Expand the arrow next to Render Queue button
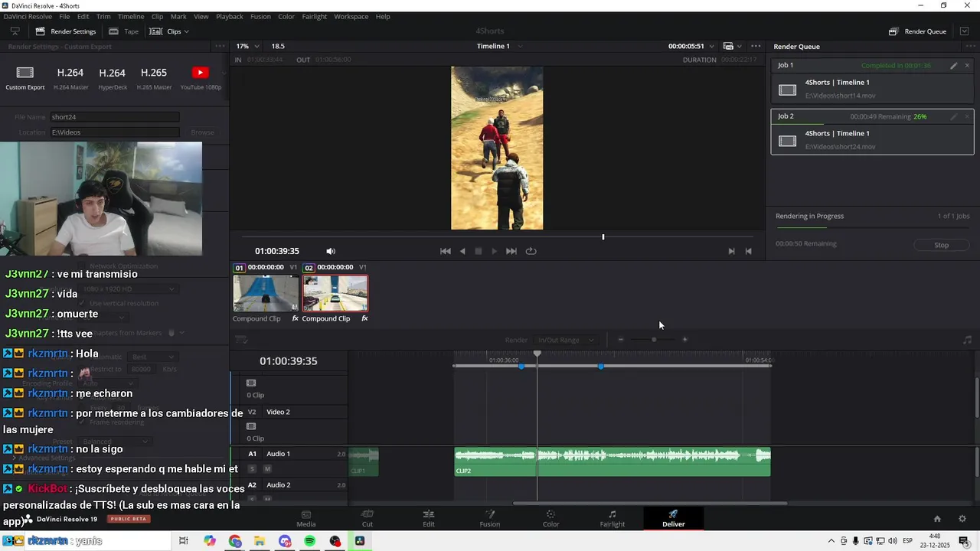The height and width of the screenshot is (551, 980). tap(964, 31)
